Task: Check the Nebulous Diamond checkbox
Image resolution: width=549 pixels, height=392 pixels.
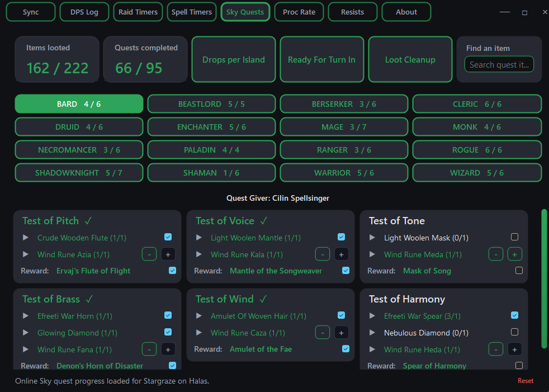Action: click(515, 332)
